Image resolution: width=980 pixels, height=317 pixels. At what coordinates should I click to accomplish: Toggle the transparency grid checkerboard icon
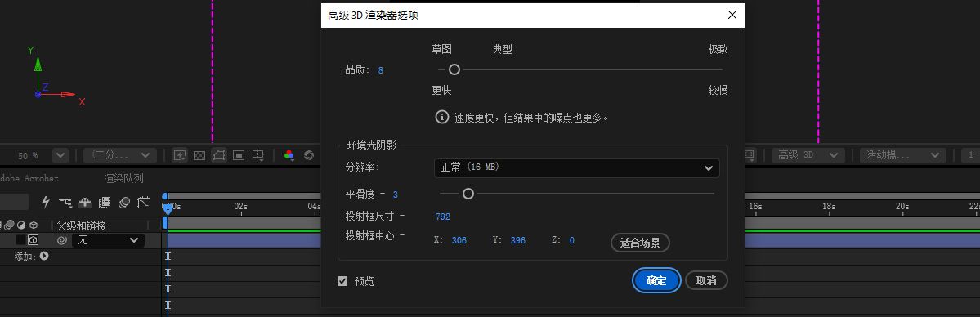pos(199,155)
